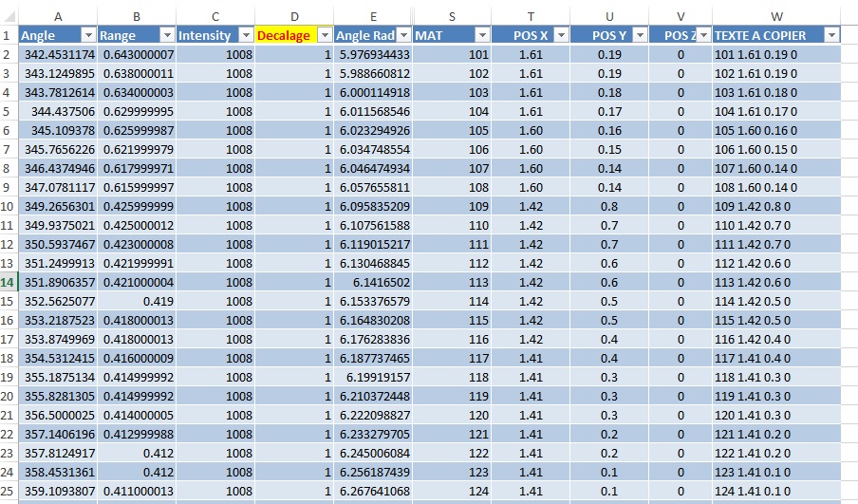The width and height of the screenshot is (858, 504).
Task: Open the Angle column filter dropdown
Action: [88, 35]
